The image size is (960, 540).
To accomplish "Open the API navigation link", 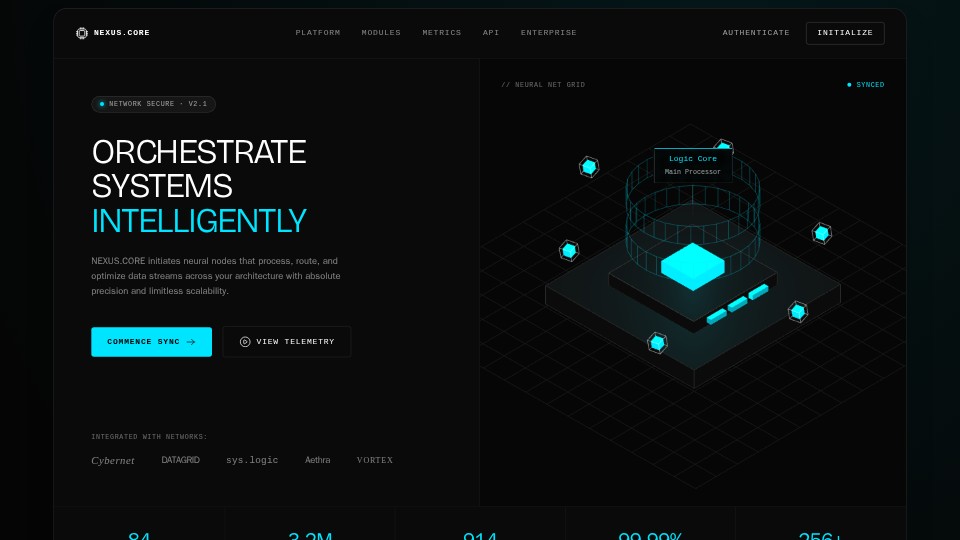I will pyautogui.click(x=491, y=33).
